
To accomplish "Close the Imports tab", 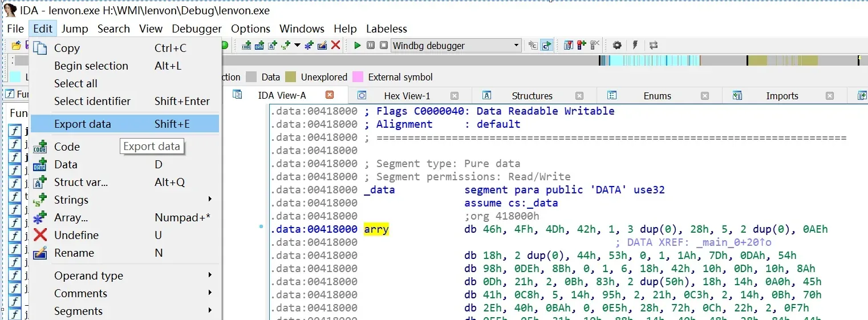I will tap(830, 96).
